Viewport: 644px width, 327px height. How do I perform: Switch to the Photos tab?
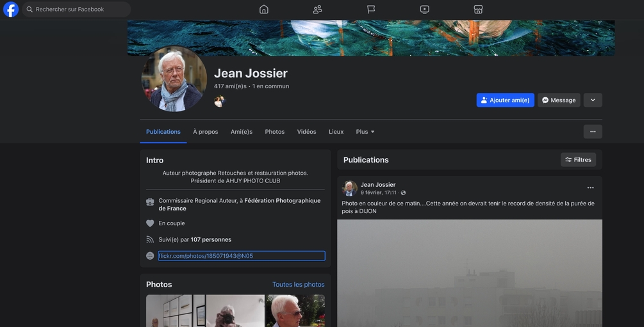[x=274, y=132]
